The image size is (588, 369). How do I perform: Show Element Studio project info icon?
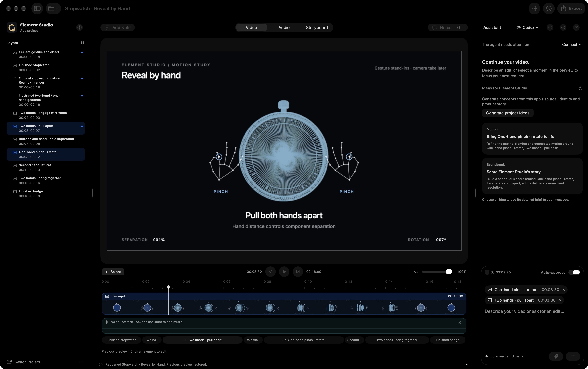pyautogui.click(x=79, y=27)
